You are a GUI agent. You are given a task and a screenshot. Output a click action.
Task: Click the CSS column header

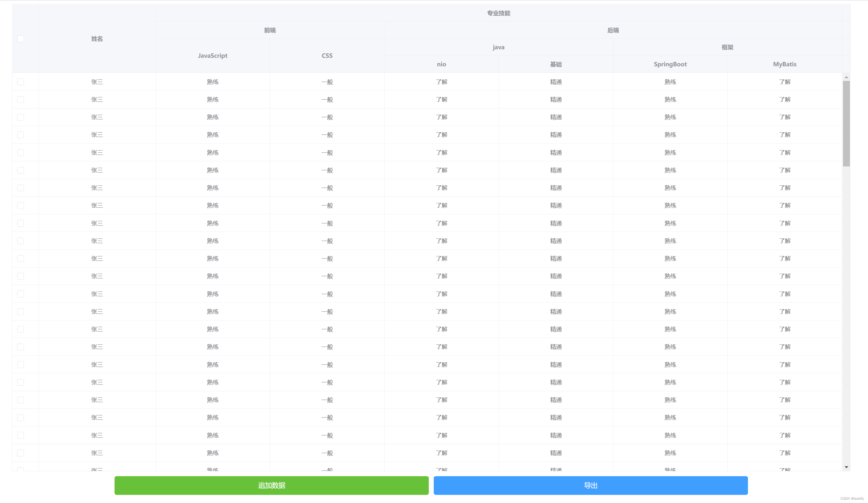pyautogui.click(x=327, y=56)
